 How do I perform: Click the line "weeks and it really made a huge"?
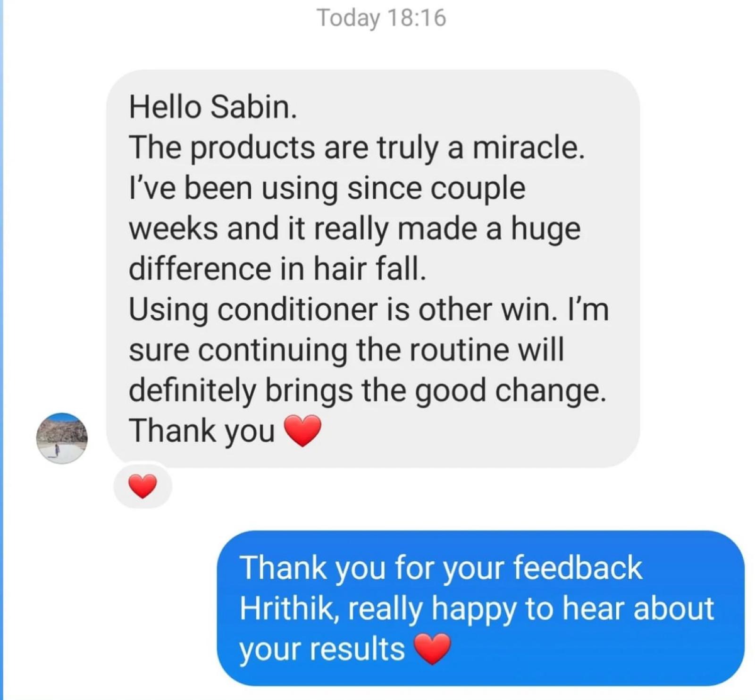(x=355, y=229)
